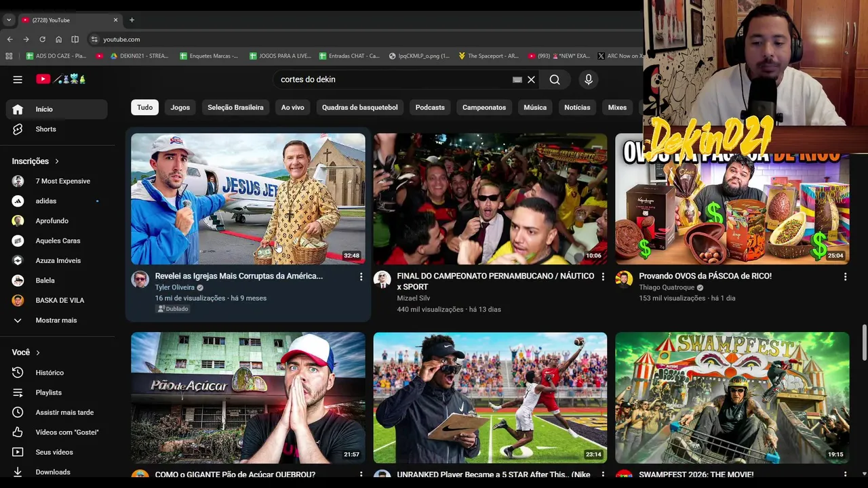The image size is (868, 488).
Task: Expand subscriptions with Mostrar mais
Action: click(x=56, y=320)
